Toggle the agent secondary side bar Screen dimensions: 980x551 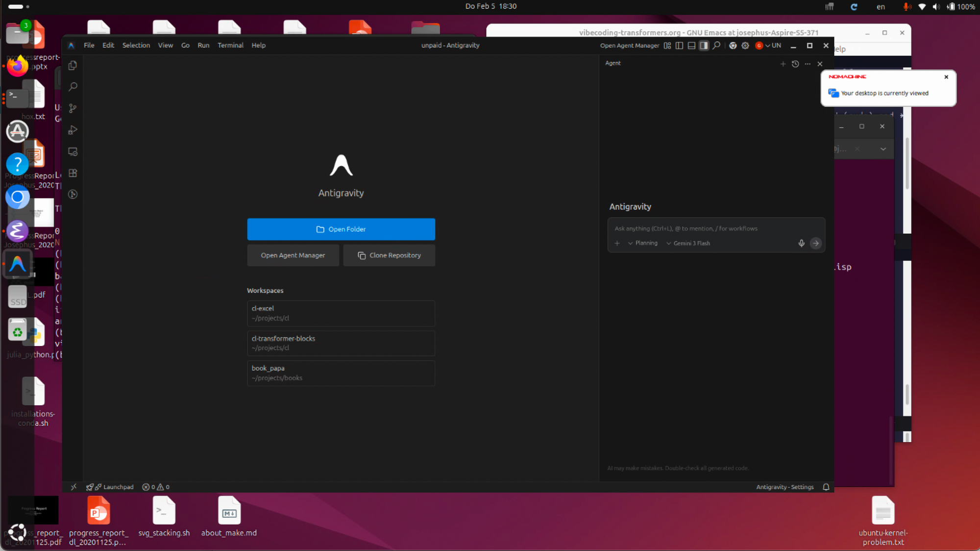point(704,45)
